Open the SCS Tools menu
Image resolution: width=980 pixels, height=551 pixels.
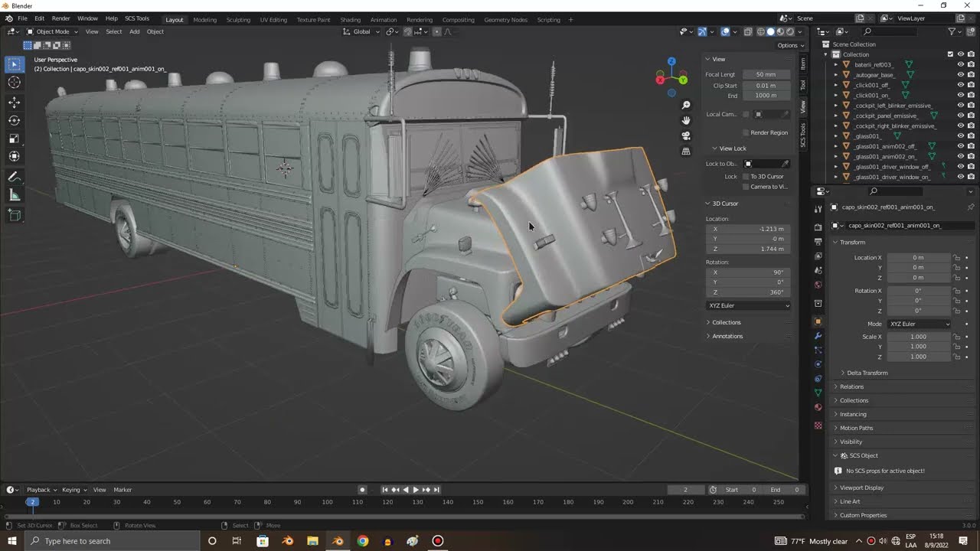137,18
